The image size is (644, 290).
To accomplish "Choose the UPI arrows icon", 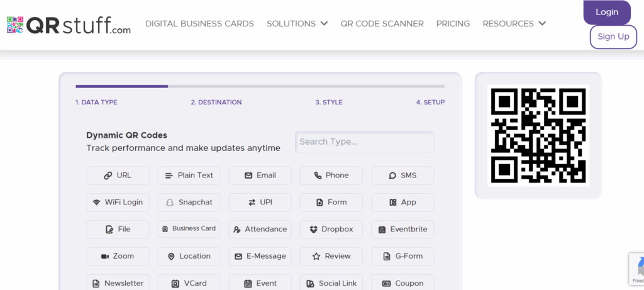I will click(252, 203).
